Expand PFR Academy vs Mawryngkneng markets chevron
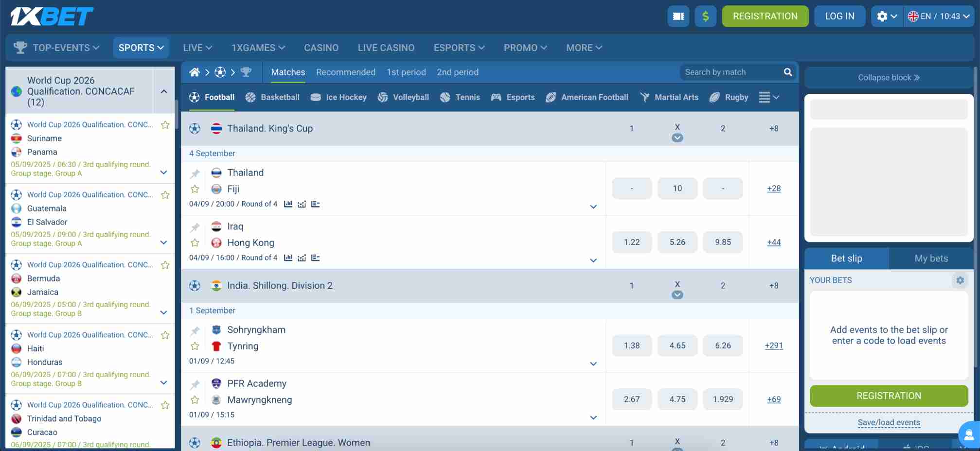The image size is (980, 451). pos(593,417)
